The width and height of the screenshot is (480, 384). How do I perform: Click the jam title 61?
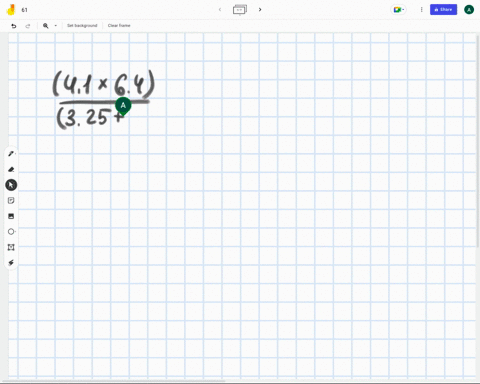(x=24, y=10)
